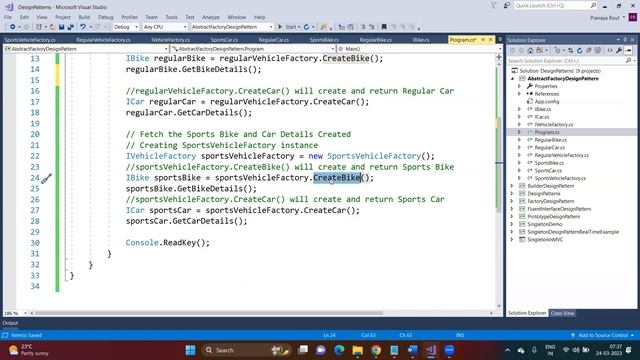Click the Undo arrow icon
640x360 pixels.
83,27
